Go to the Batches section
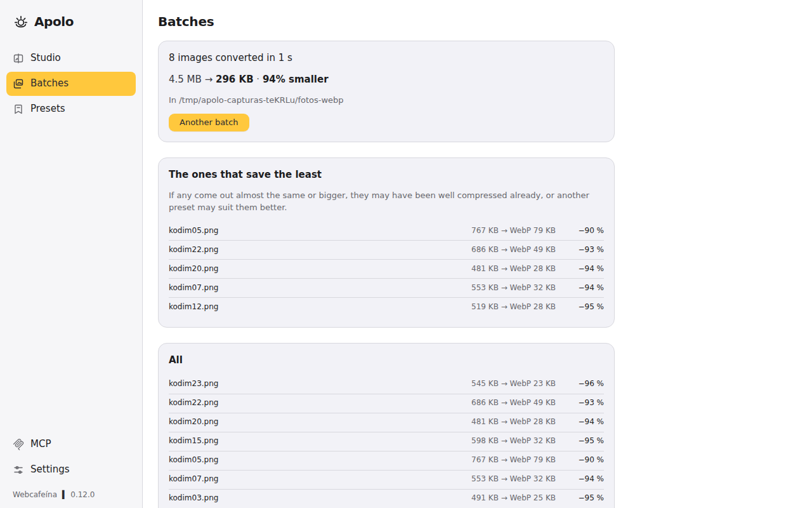Screen dimensions: 812x508 coord(71,83)
